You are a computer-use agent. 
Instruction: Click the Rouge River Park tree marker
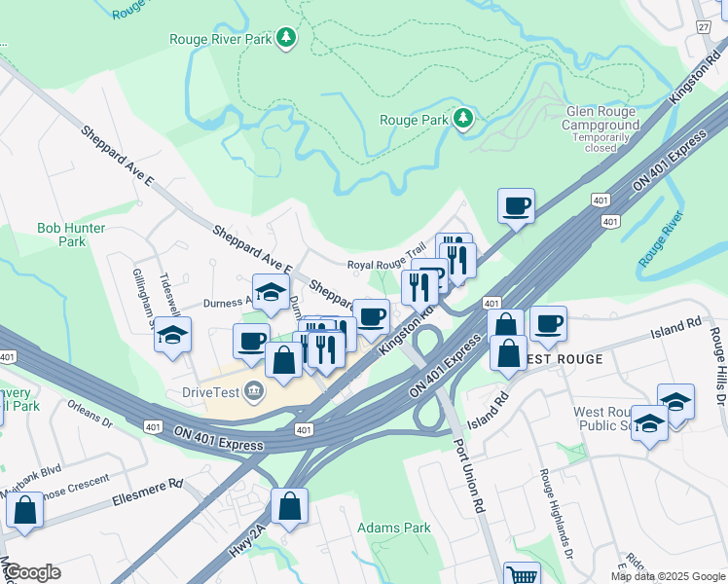[286, 38]
